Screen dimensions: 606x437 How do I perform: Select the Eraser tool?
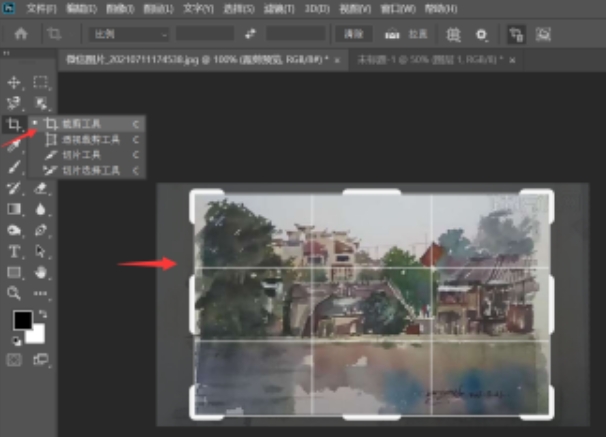pyautogui.click(x=40, y=188)
